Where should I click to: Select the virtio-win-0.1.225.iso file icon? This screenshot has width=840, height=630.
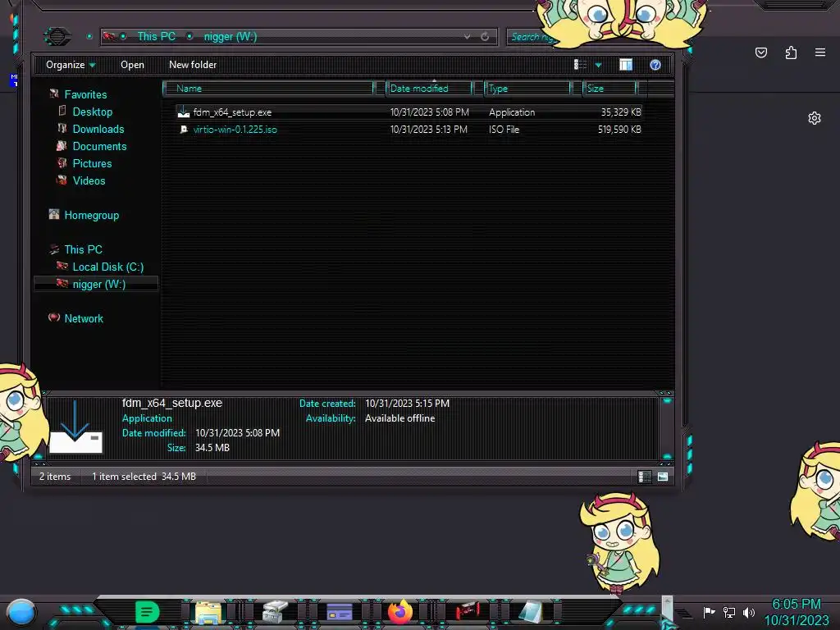[x=184, y=129]
